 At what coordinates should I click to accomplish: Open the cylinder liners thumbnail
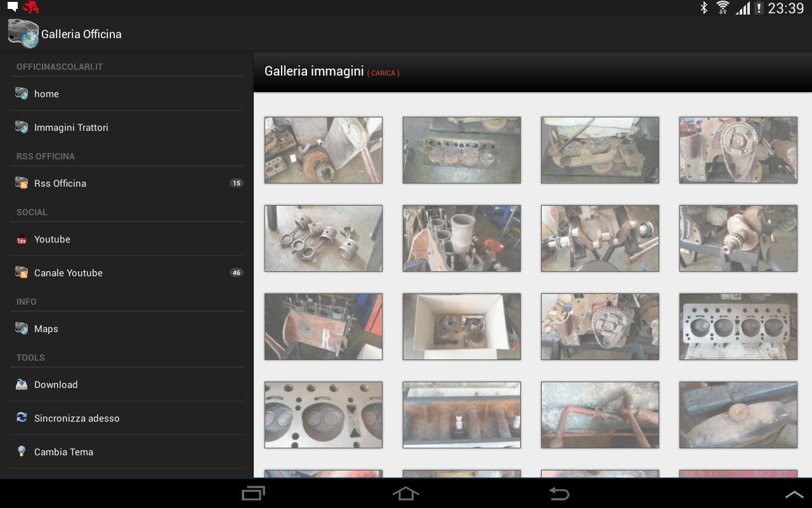[x=462, y=238]
